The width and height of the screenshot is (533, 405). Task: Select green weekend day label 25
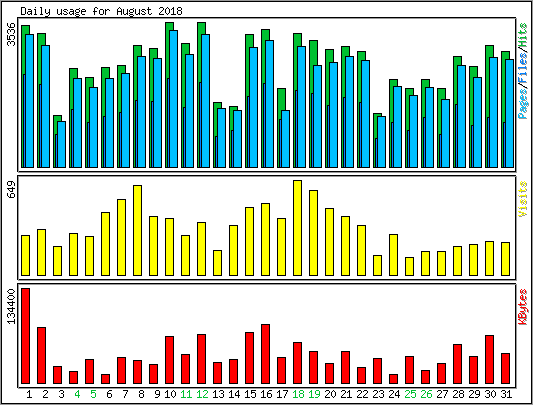[x=410, y=394]
